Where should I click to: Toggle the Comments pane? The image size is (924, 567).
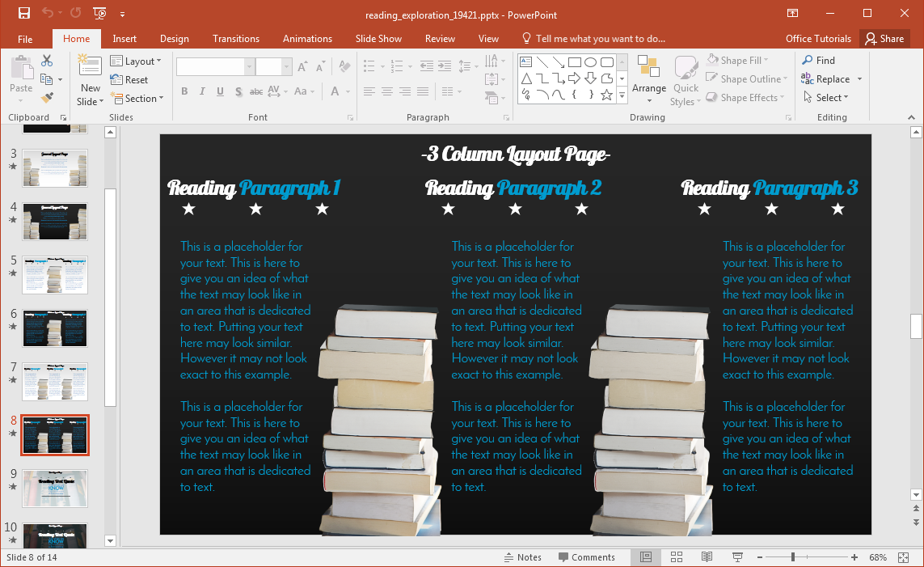point(586,557)
